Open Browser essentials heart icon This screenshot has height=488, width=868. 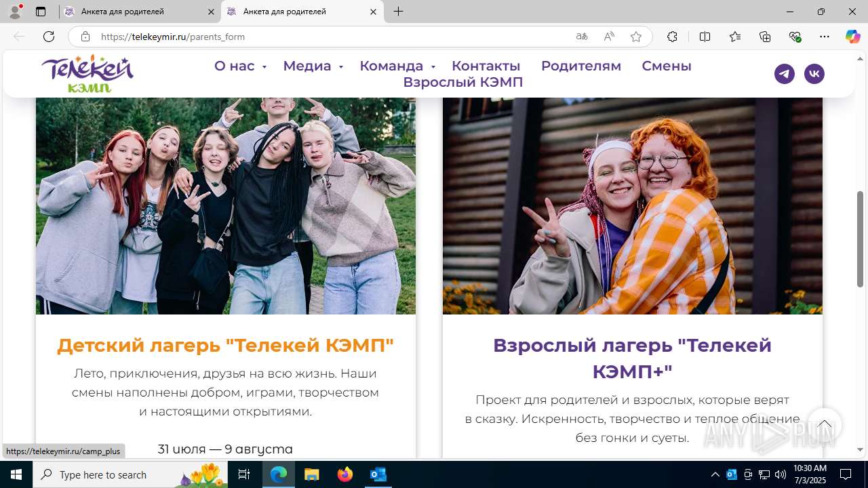795,37
